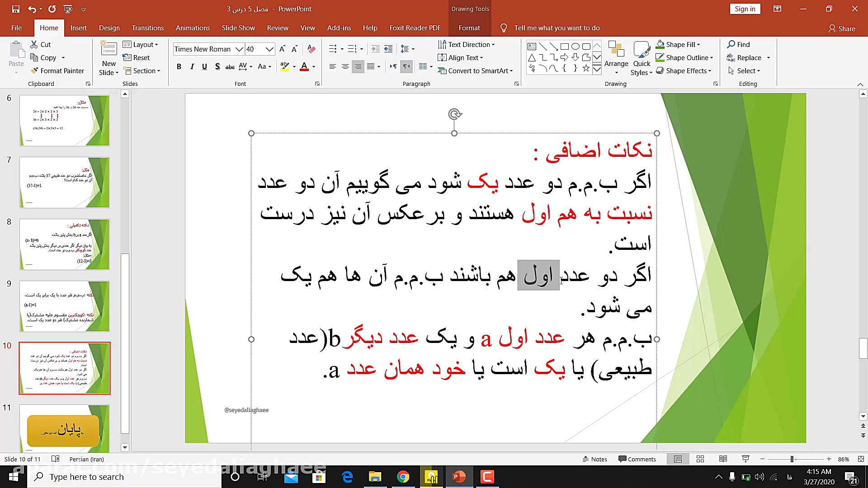Apply strikethrough to selected text
Viewport: 868px width, 488px height.
pos(230,66)
